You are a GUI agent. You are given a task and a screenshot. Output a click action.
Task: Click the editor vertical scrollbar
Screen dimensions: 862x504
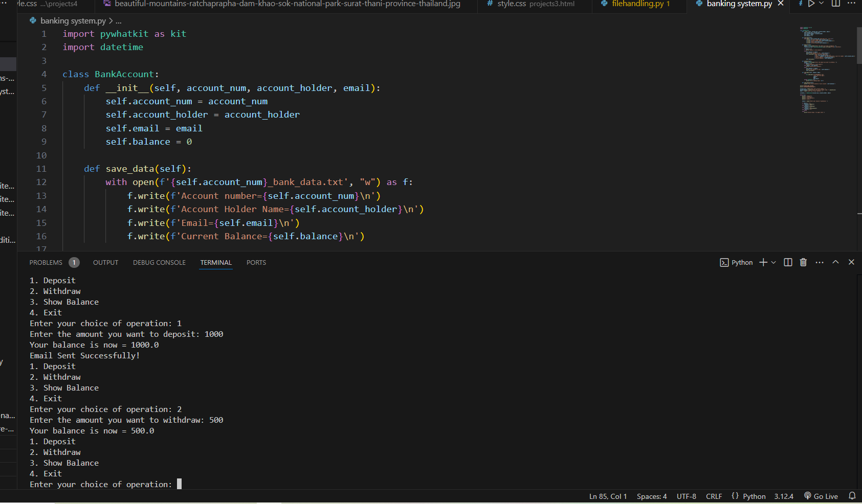(x=859, y=45)
